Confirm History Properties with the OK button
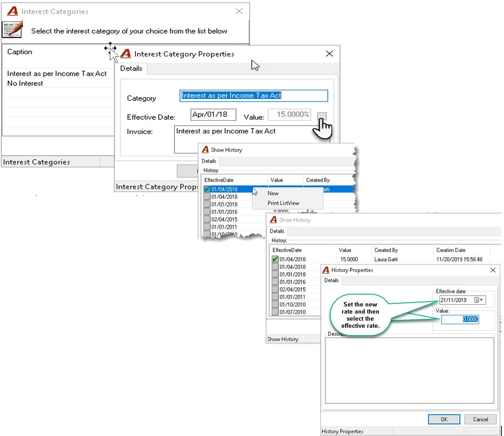504x436 pixels. (444, 419)
